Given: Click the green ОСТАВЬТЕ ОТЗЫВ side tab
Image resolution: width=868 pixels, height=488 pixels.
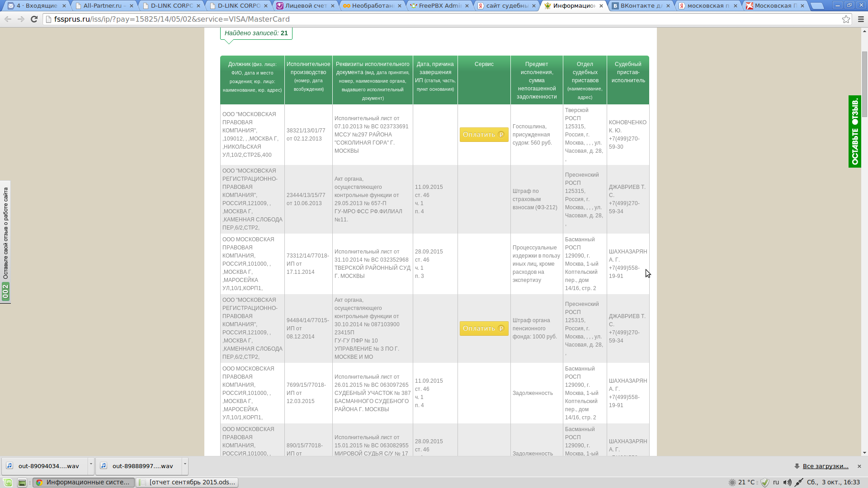Looking at the screenshot, I should (x=854, y=131).
